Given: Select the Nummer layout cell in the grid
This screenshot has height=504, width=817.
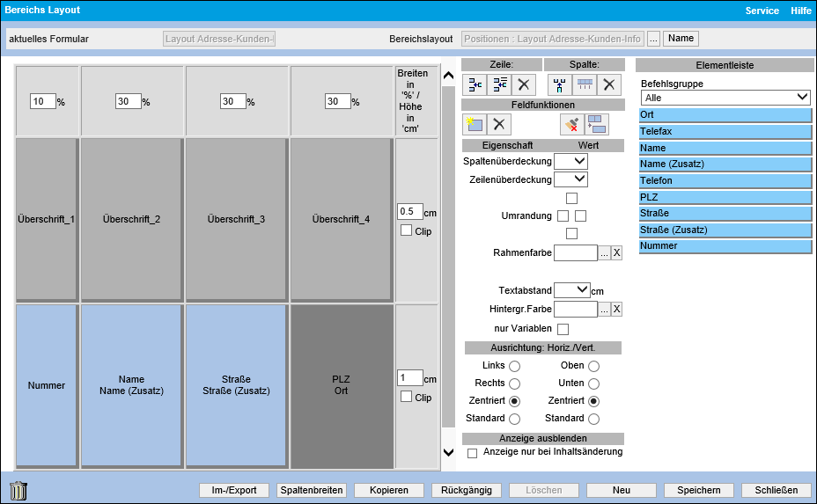Looking at the screenshot, I should tap(47, 385).
